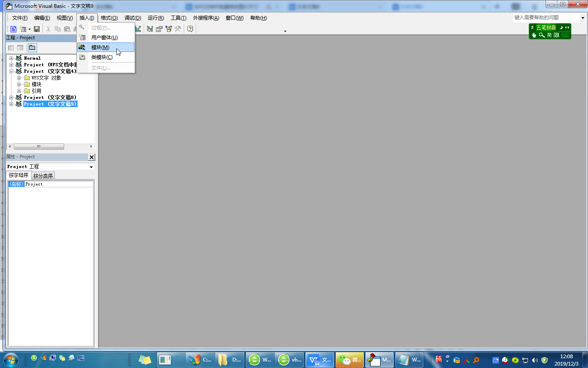Expand the 引用 folder in tree
The image size is (588, 368).
19,91
